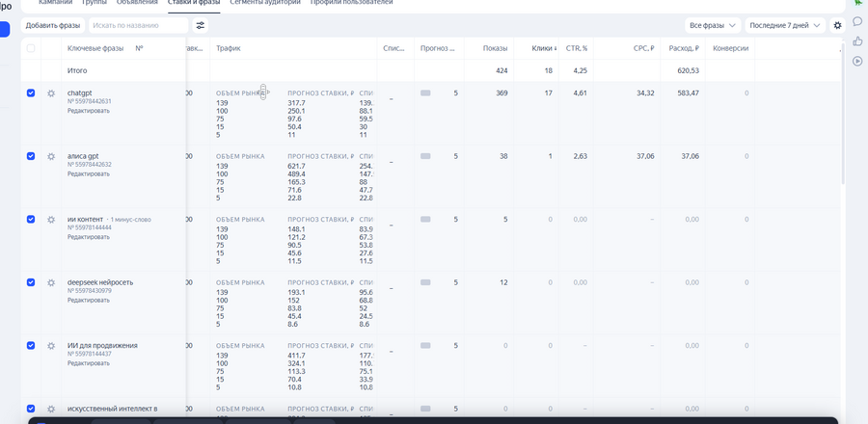Click Расход, ₽ column header
This screenshot has width=868, height=424.
[684, 48]
